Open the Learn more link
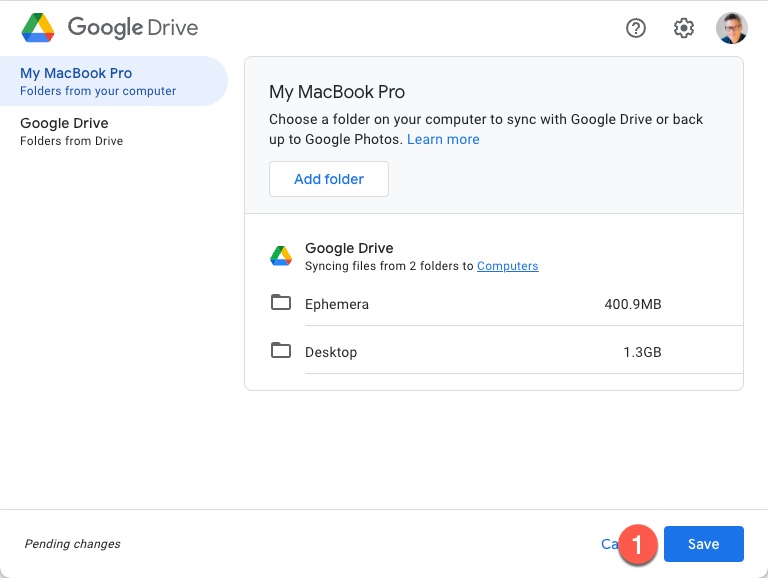 (x=443, y=139)
